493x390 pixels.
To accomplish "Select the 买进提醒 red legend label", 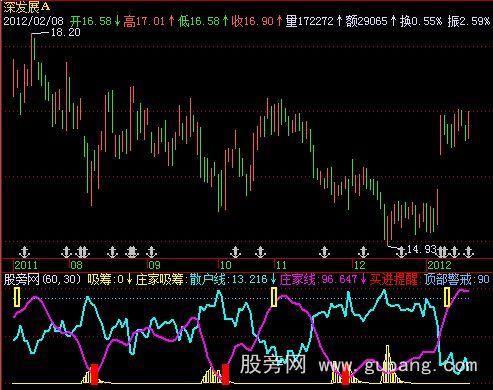I will point(394,279).
